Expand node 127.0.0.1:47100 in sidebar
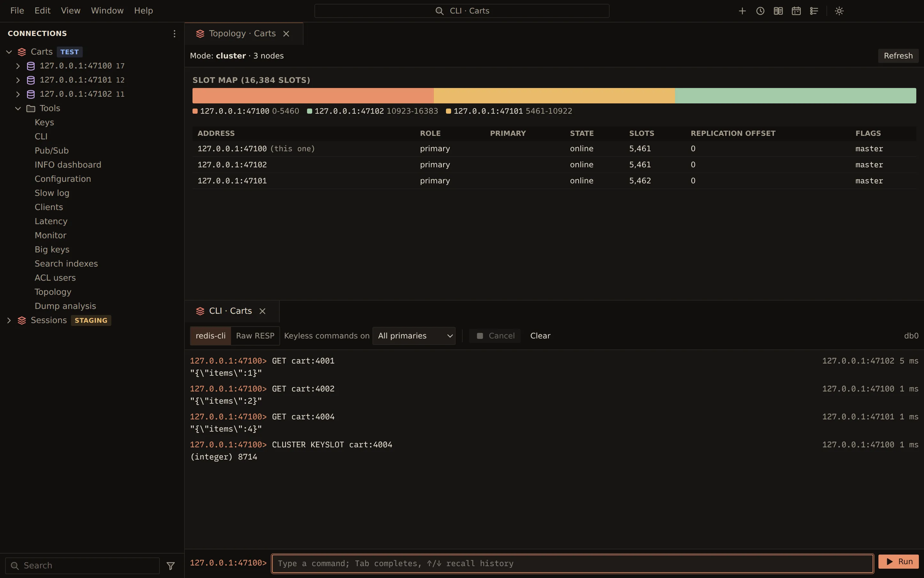The width and height of the screenshot is (924, 578). (x=18, y=66)
